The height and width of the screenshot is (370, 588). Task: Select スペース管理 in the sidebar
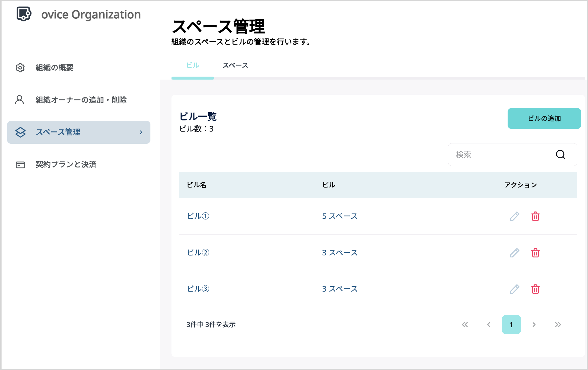tap(79, 132)
